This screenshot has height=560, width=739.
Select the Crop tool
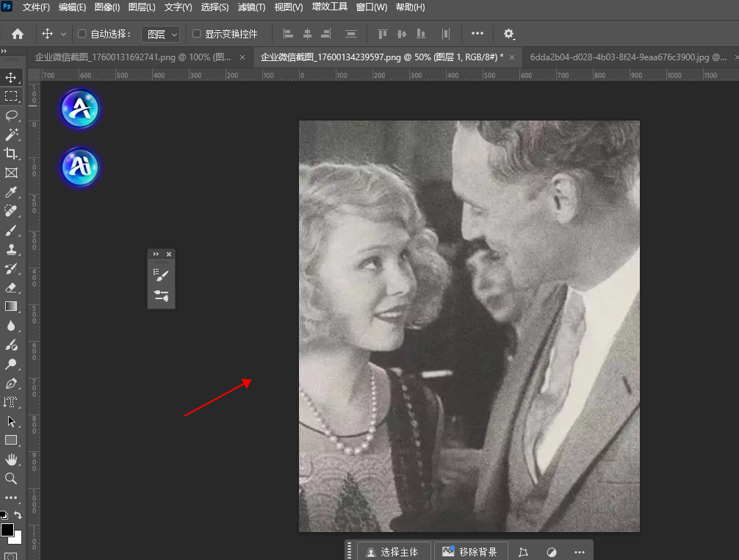click(x=11, y=154)
